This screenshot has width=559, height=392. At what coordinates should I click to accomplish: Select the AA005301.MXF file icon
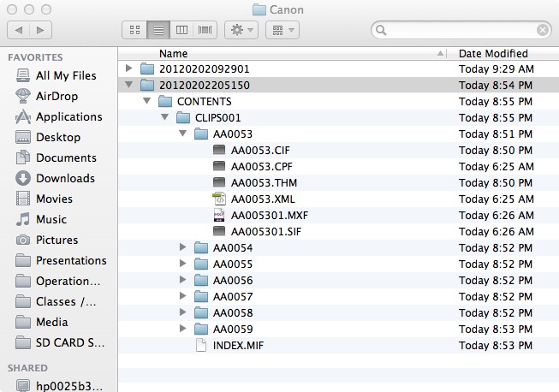219,215
